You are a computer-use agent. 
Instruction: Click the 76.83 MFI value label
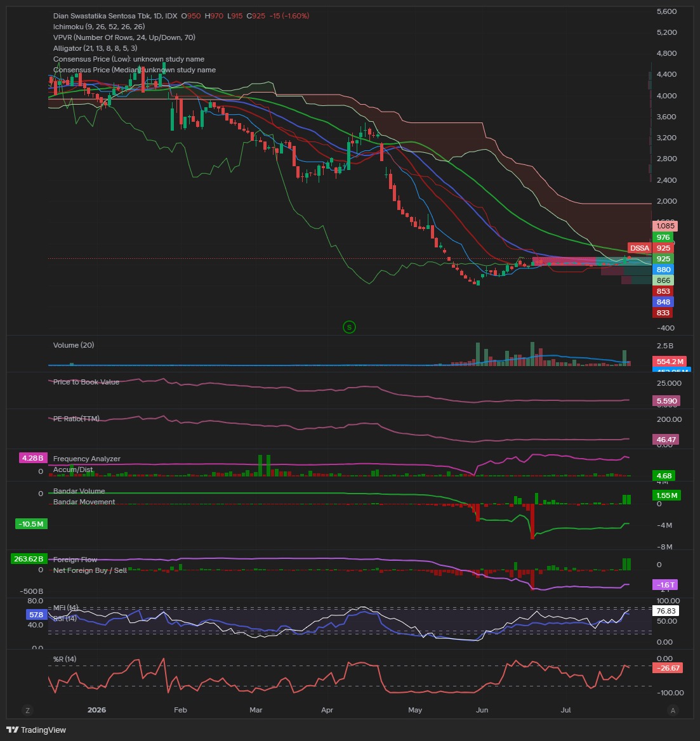tap(666, 611)
